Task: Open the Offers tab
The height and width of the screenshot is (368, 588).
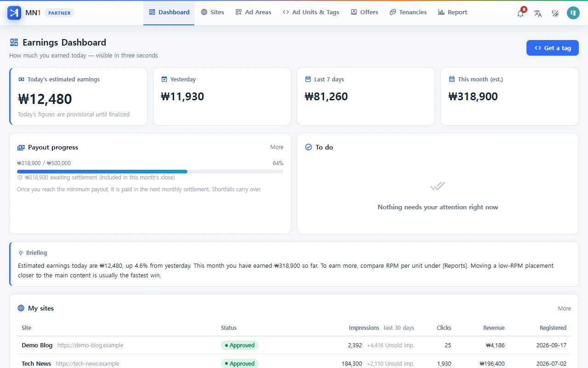Action: (x=364, y=12)
